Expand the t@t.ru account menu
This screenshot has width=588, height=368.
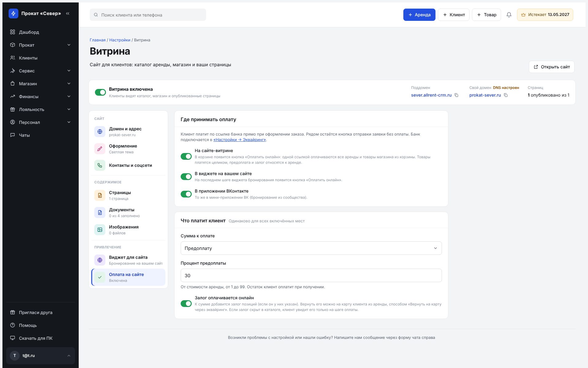pos(40,356)
